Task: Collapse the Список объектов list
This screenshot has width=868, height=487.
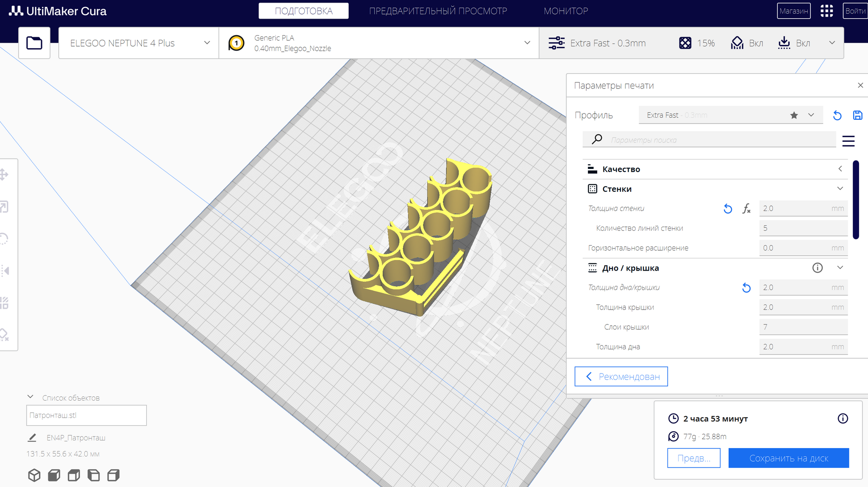Action: 31,397
